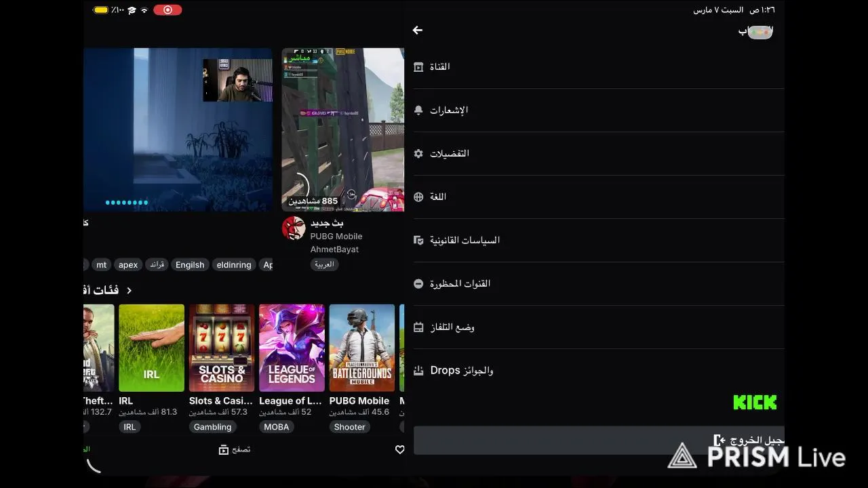Tap the battery indicator in status bar
The width and height of the screenshot is (868, 488).
tap(101, 9)
